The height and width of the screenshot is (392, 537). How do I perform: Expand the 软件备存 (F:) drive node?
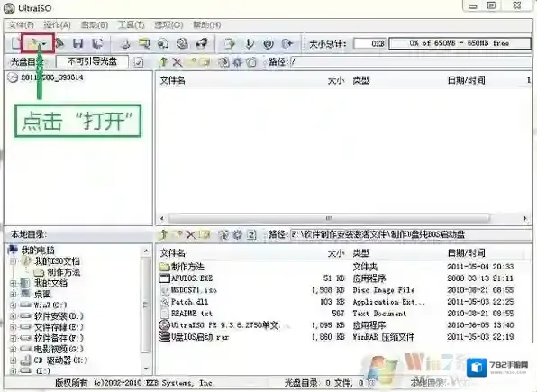[x=13, y=338]
